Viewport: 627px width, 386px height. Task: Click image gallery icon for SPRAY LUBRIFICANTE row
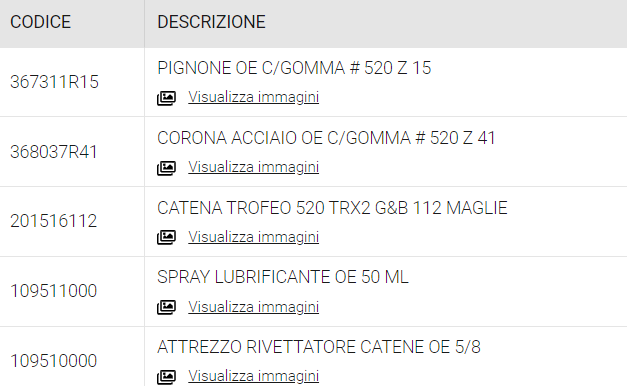tap(166, 307)
